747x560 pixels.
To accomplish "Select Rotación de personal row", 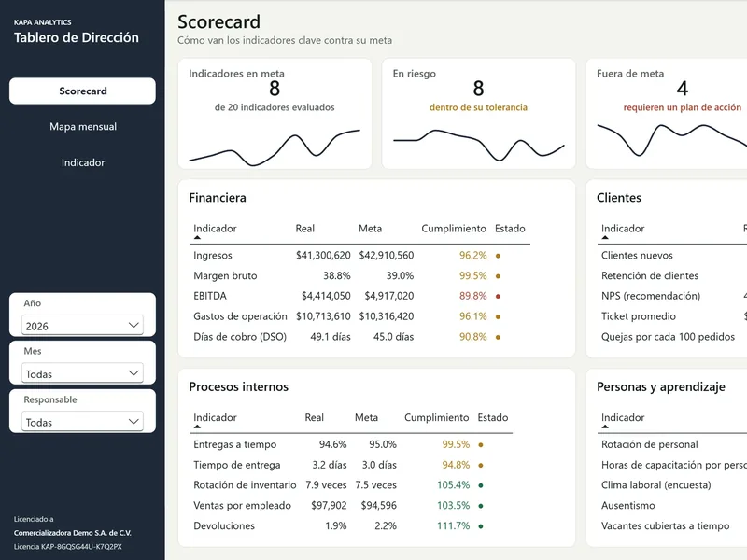I will pyautogui.click(x=649, y=444).
